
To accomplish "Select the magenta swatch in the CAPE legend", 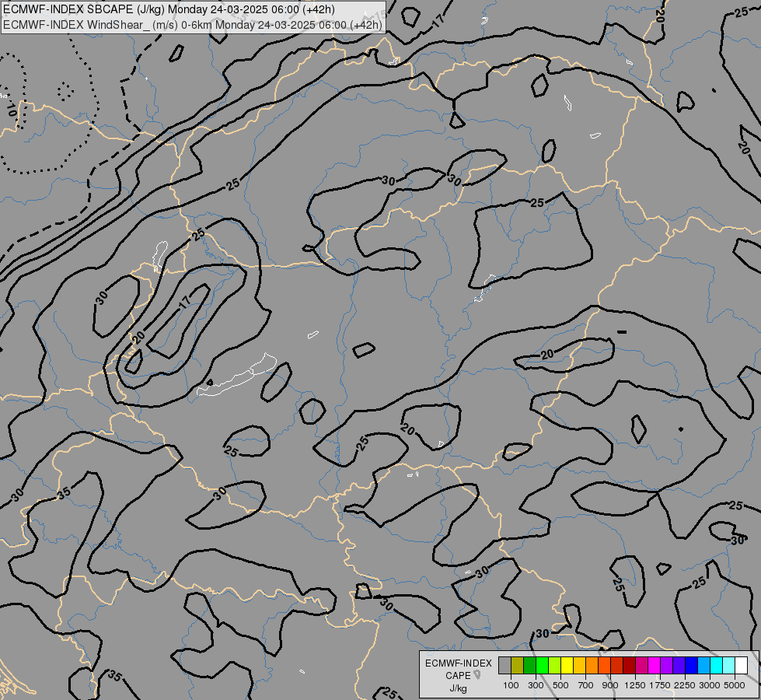I will 655,665.
